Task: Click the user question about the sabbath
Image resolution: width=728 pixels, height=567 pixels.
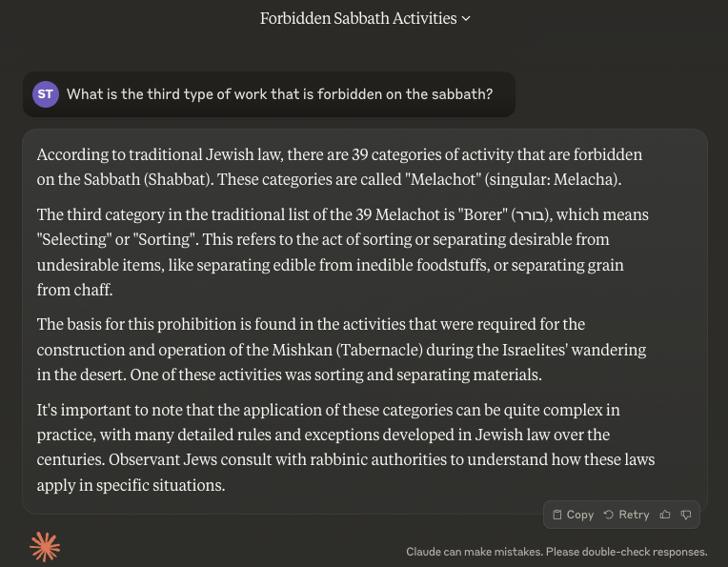Action: [279, 94]
